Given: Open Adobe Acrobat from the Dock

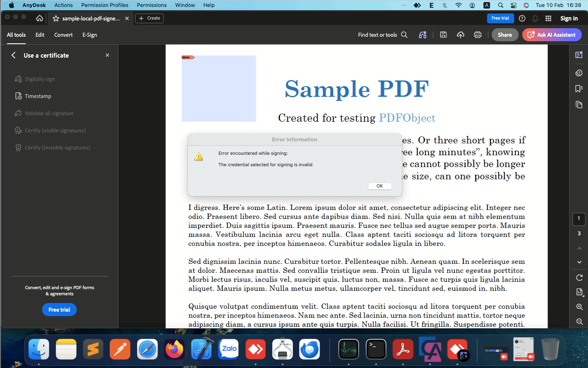Looking at the screenshot, I should coord(403,349).
